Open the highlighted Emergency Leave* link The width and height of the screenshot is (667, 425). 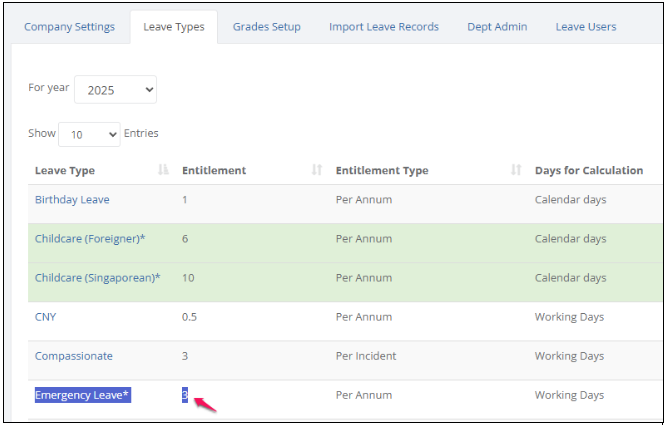point(83,395)
